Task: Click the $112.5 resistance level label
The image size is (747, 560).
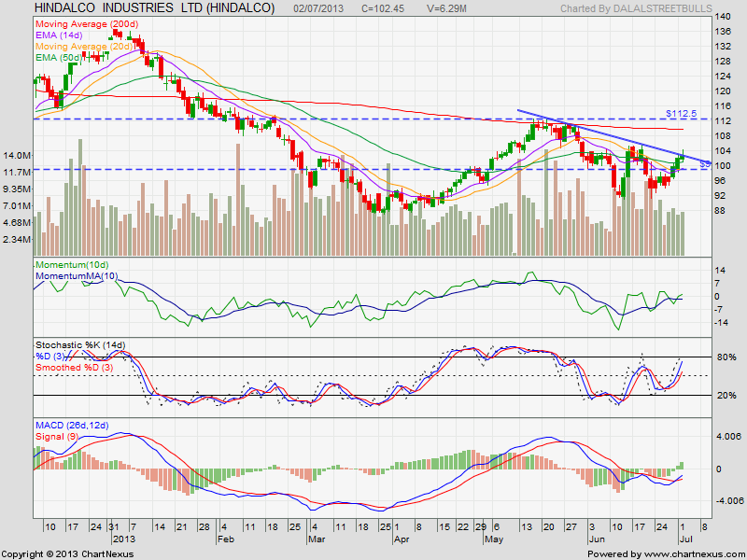Action: click(x=682, y=113)
